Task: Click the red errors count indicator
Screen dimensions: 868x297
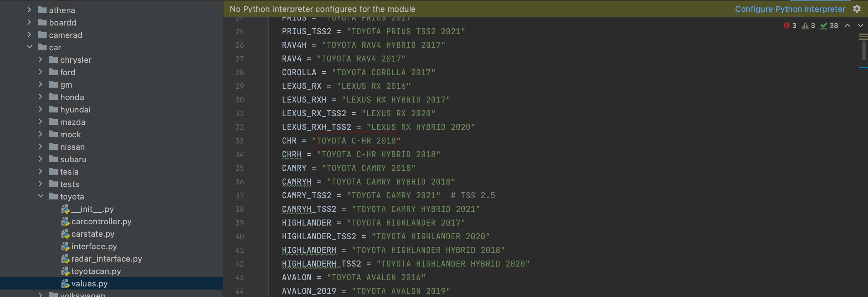Action: pyautogui.click(x=790, y=25)
